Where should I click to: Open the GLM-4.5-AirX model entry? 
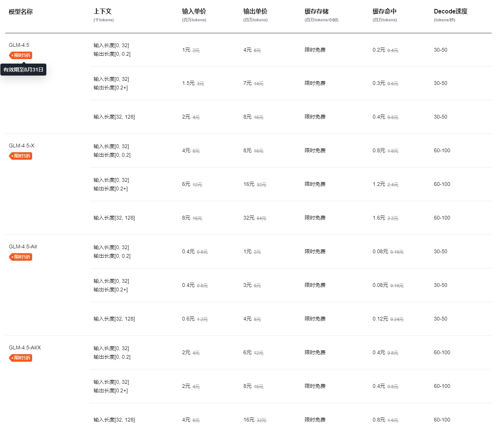click(x=25, y=347)
